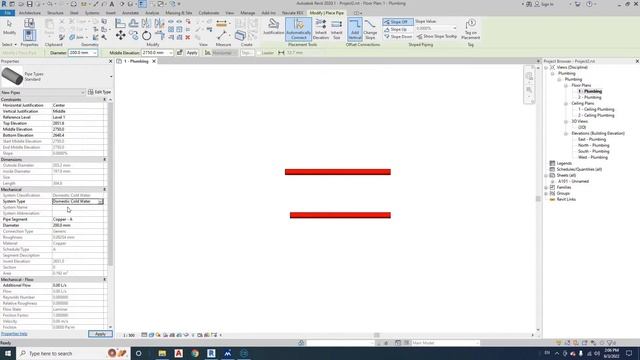This screenshot has width=640, height=360.
Task: Select the Justification tool
Action: point(273,27)
